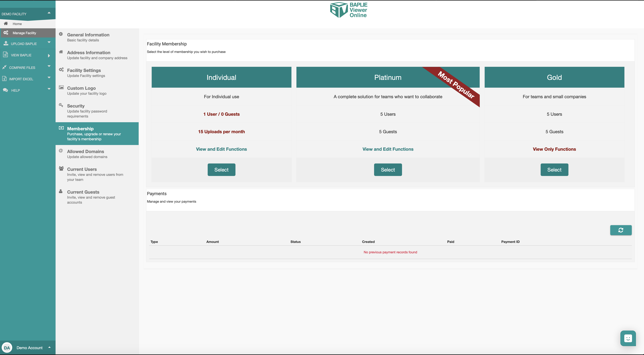Image resolution: width=644 pixels, height=355 pixels.
Task: Click the Current Users group icon
Action: (61, 168)
